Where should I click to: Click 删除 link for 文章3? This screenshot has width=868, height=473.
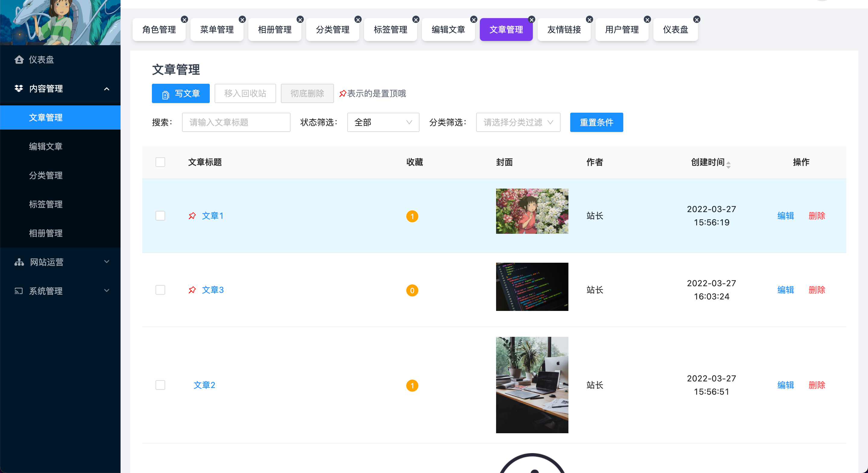coord(817,290)
